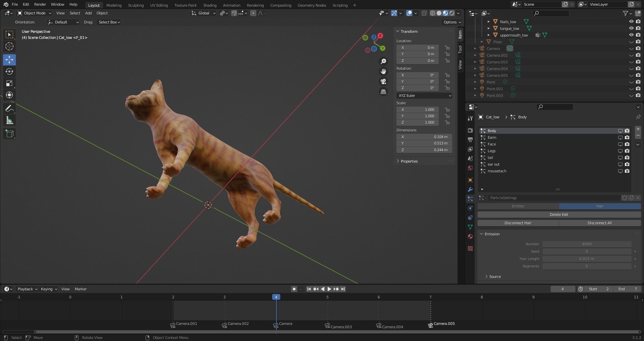The image size is (644, 341).
Task: Open the Particle properties tab icon
Action: point(470,199)
